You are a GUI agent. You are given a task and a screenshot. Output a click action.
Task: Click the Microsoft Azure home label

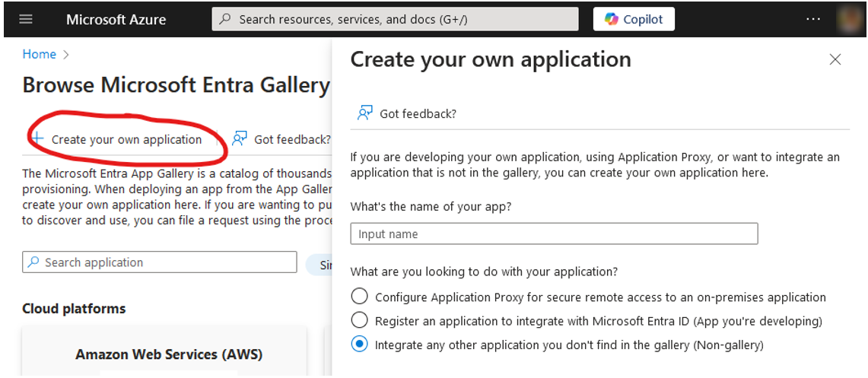[116, 19]
